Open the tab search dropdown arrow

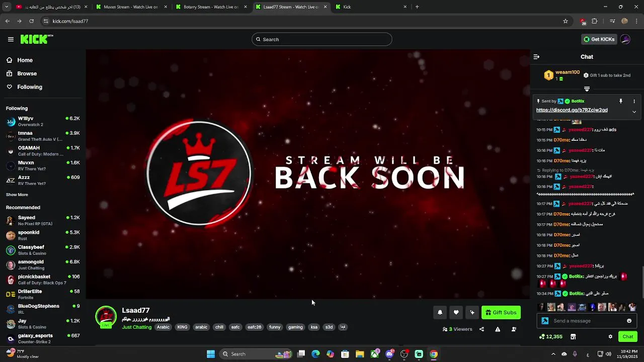coord(7,7)
